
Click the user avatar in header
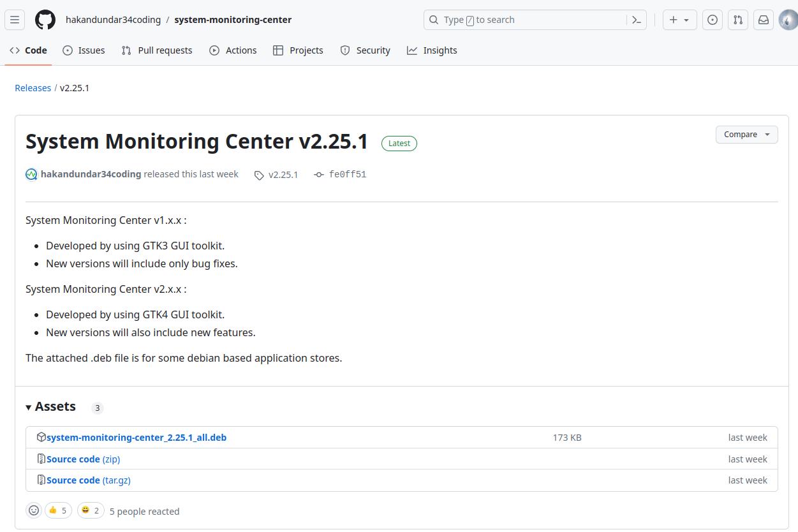[x=788, y=20]
